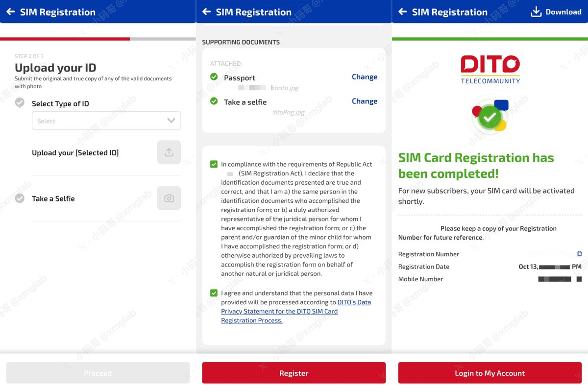Tap the 'Upload your ID' heading
This screenshot has height=392, width=588.
(55, 68)
